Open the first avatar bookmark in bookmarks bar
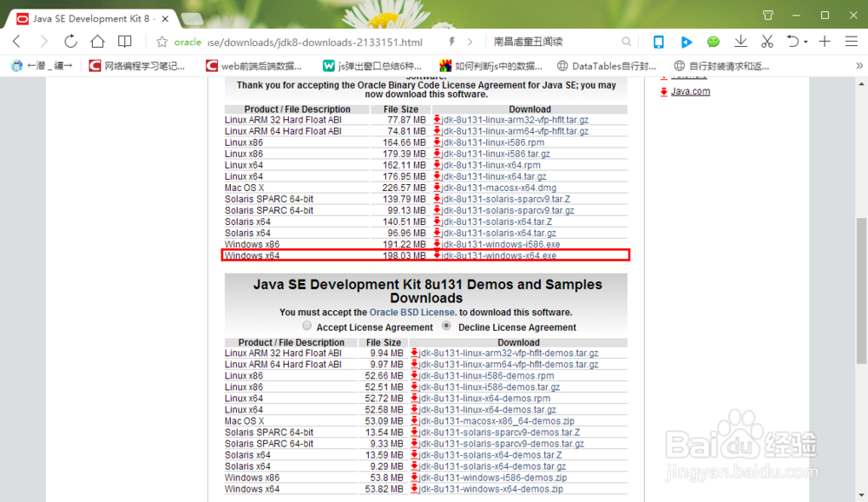This screenshot has height=502, width=868. (42, 66)
